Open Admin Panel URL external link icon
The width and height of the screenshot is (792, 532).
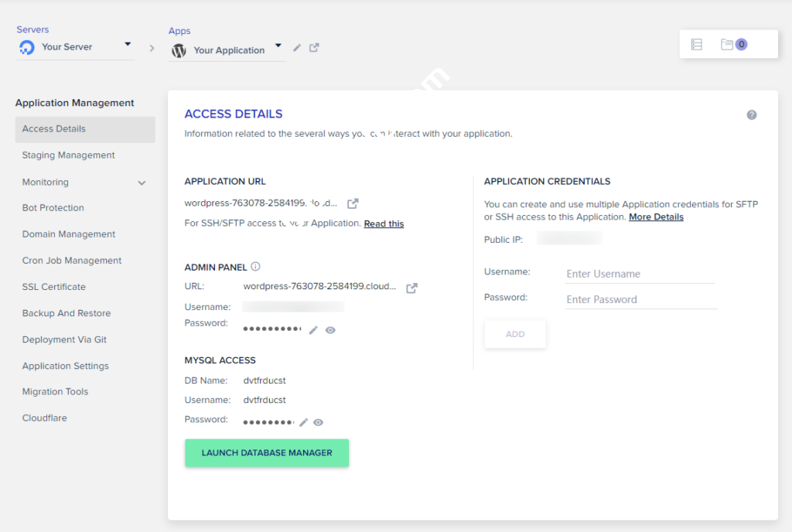(412, 288)
